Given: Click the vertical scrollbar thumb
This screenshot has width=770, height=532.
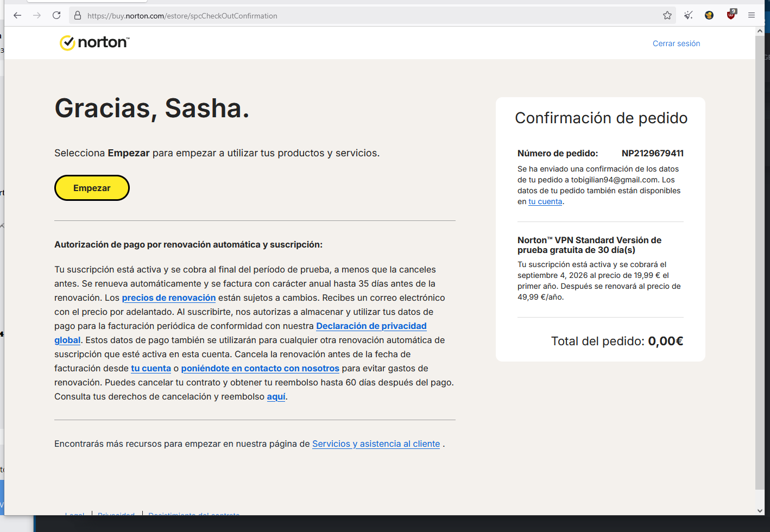Looking at the screenshot, I should [760, 263].
